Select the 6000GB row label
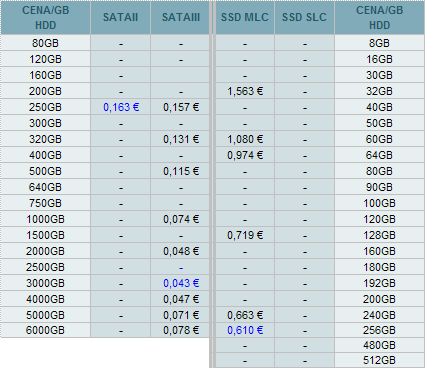 pos(45,330)
